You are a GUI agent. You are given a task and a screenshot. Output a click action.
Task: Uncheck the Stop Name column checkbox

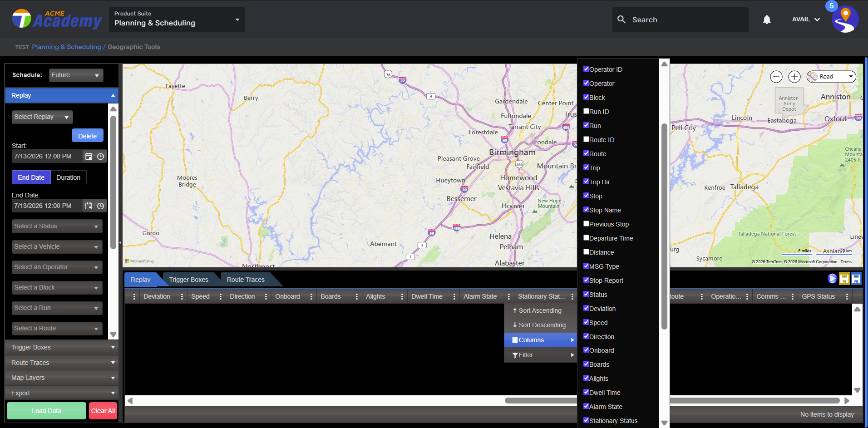tap(586, 210)
